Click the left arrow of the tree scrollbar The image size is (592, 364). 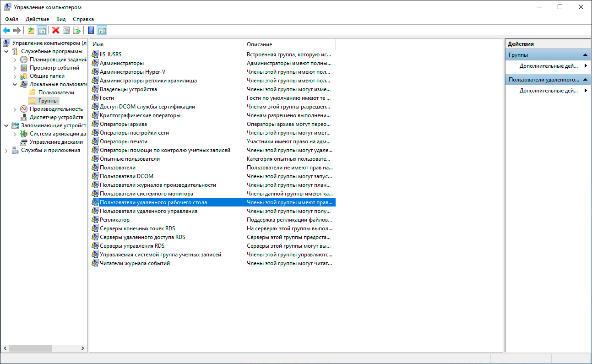click(5, 348)
